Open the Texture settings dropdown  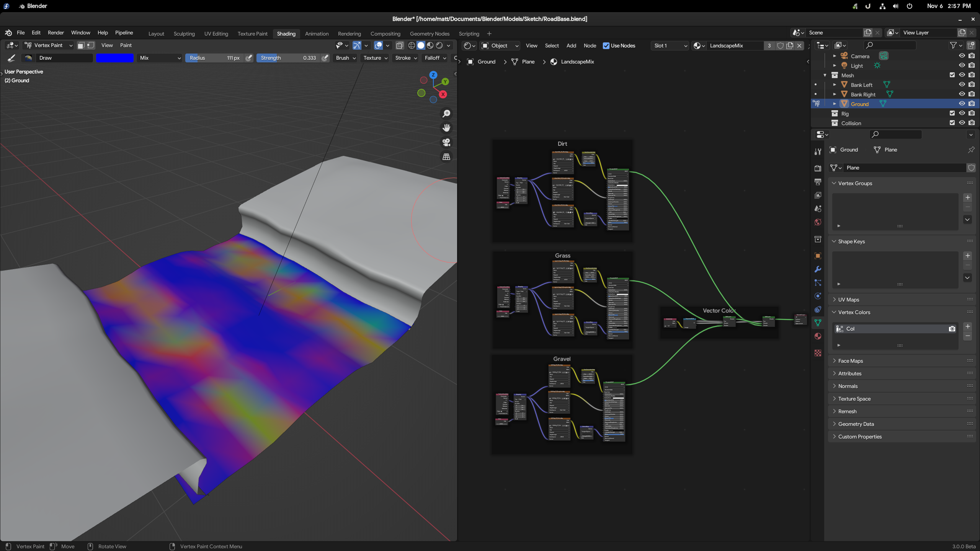[x=376, y=58]
